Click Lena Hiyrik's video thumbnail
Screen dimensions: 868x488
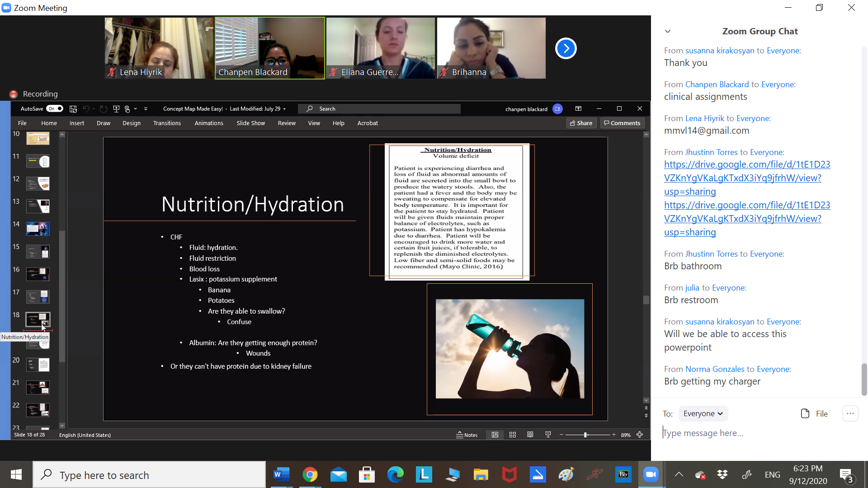pos(159,48)
